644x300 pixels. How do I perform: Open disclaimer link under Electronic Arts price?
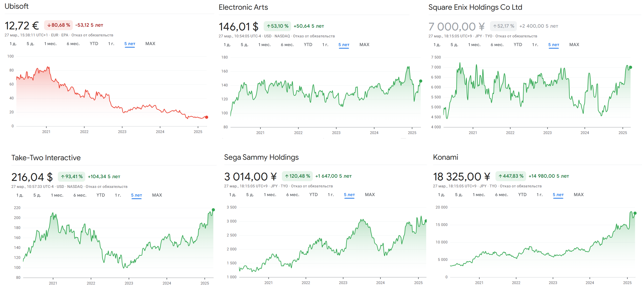pyautogui.click(x=314, y=36)
